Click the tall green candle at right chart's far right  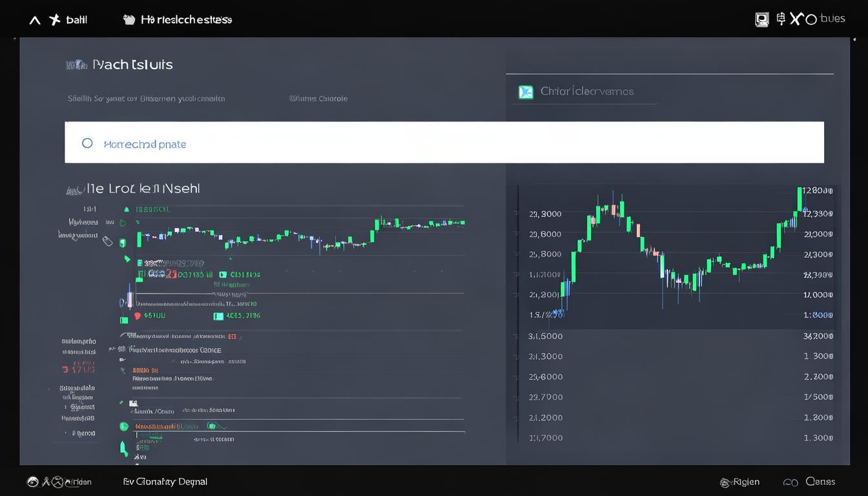800,199
